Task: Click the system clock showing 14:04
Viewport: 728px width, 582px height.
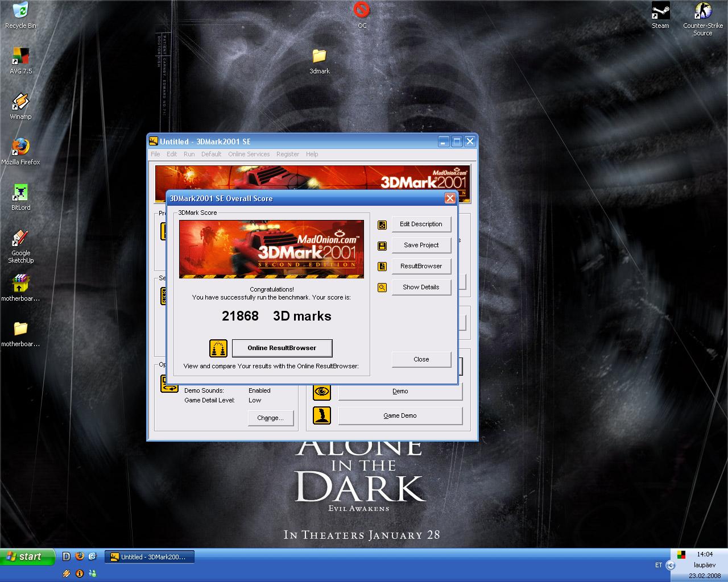Action: pos(705,554)
